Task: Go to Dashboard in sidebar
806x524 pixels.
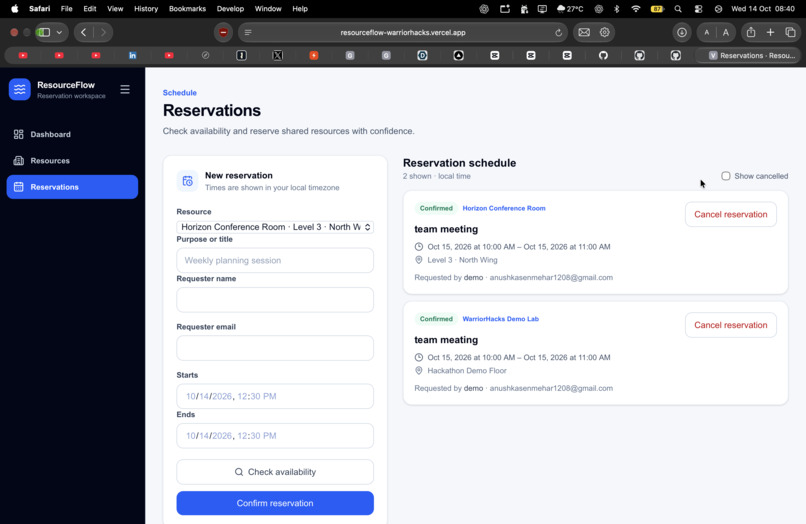Action: 72,134
